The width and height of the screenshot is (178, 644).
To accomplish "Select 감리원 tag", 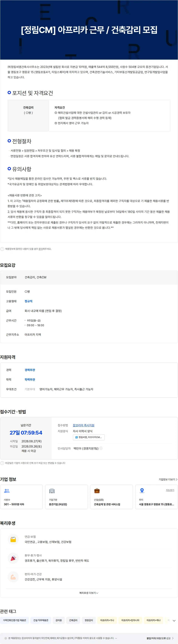I will tap(59, 620).
